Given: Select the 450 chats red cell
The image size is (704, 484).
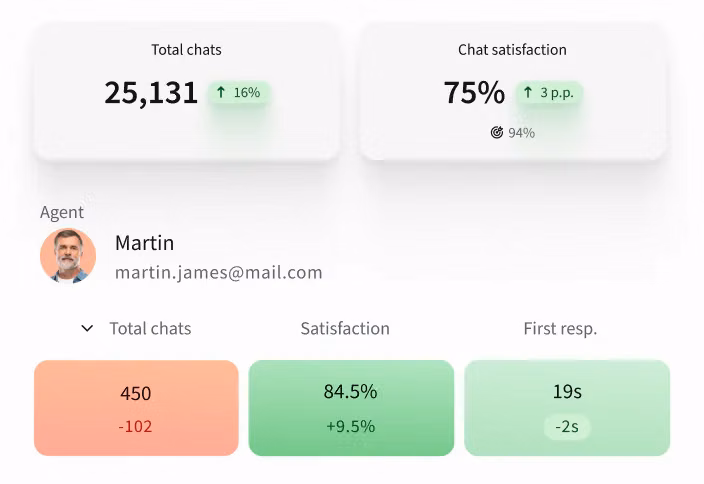Looking at the screenshot, I should click(136, 407).
